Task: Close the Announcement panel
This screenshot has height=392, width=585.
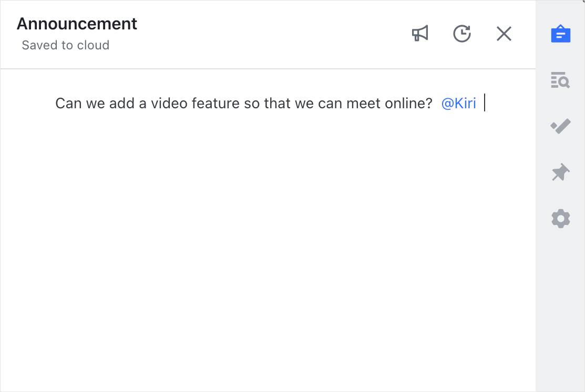Action: (504, 34)
